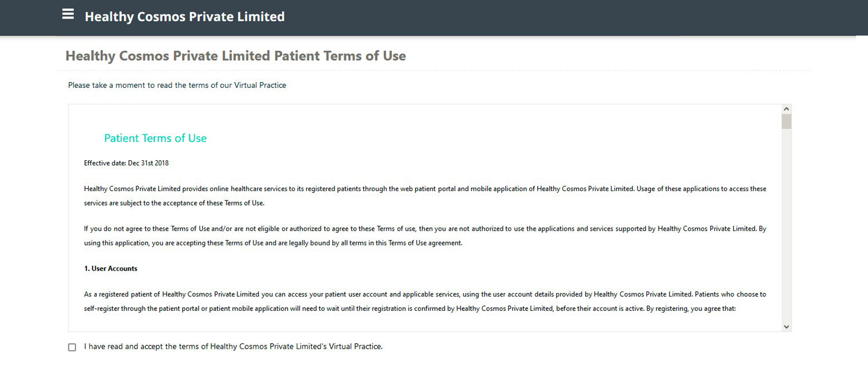Click the 'Effective date: Dec 31st 2018' line

pos(126,163)
